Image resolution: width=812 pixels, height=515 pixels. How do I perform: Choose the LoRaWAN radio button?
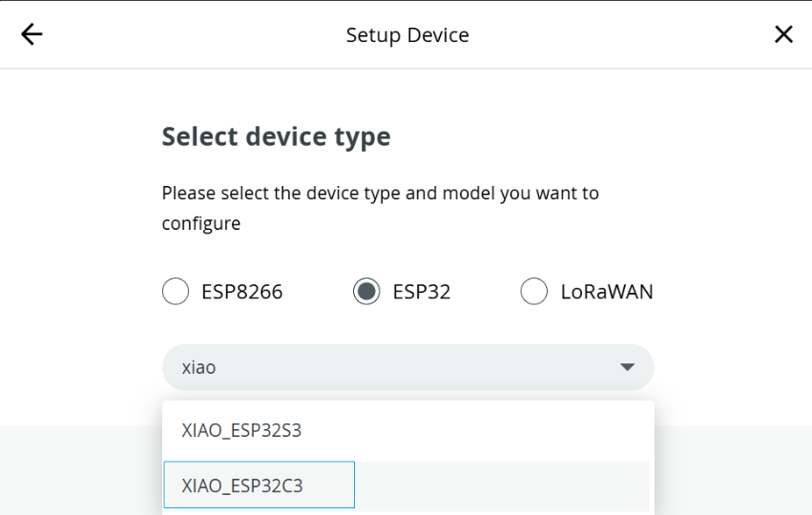[534, 291]
